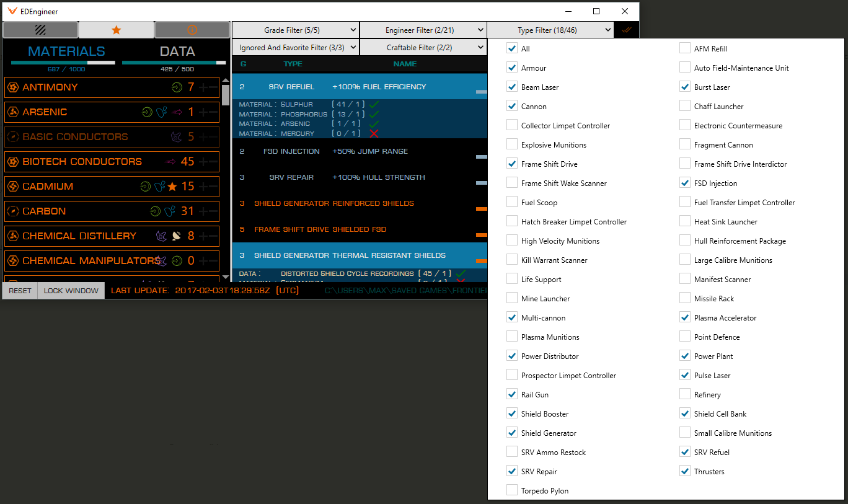Image resolution: width=848 pixels, height=504 pixels.
Task: Click the Chemical Manipulators rarity icon
Action: (x=12, y=261)
